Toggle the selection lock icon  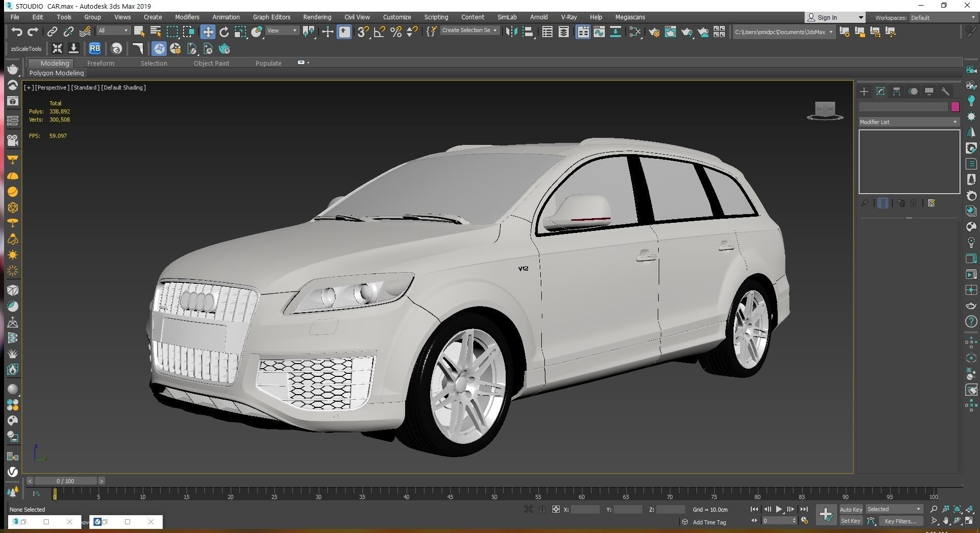coord(542,509)
